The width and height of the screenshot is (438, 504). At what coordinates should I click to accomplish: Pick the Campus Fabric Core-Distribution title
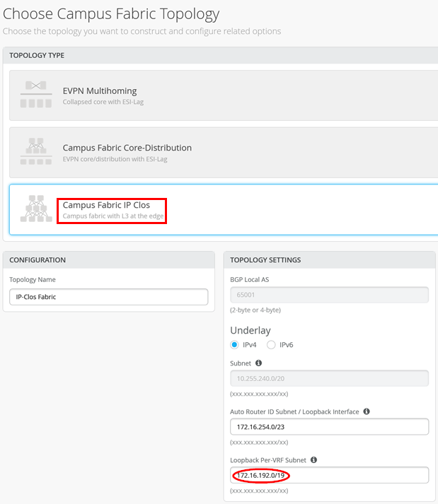127,148
